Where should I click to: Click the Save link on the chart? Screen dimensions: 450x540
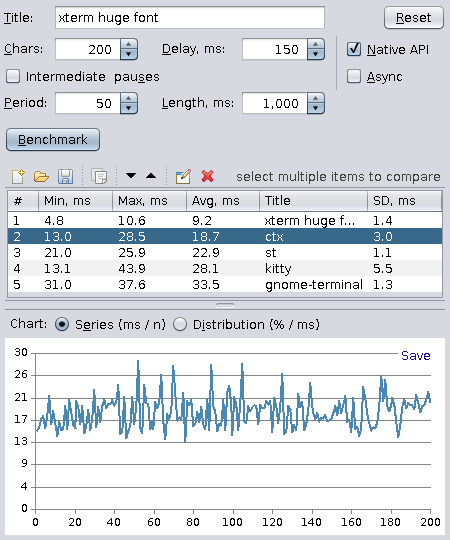(416, 355)
